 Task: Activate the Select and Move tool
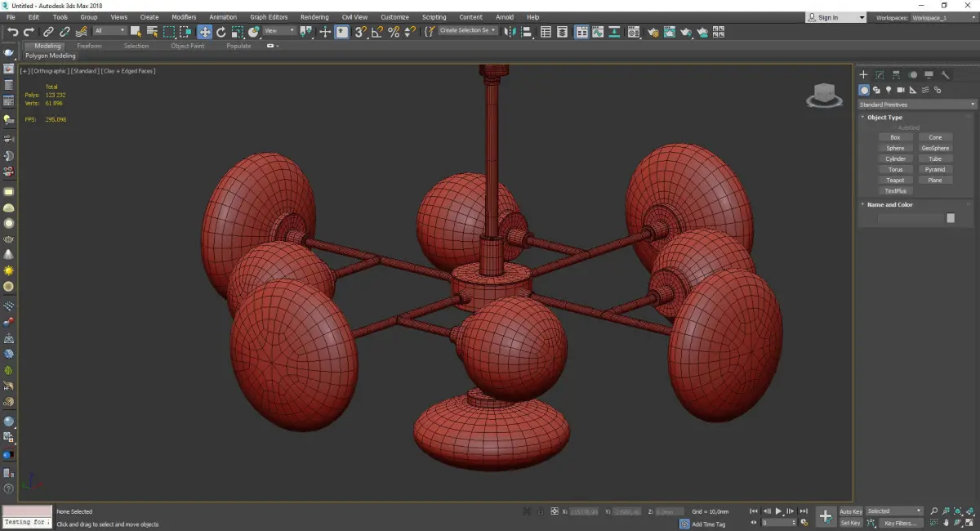pos(204,32)
